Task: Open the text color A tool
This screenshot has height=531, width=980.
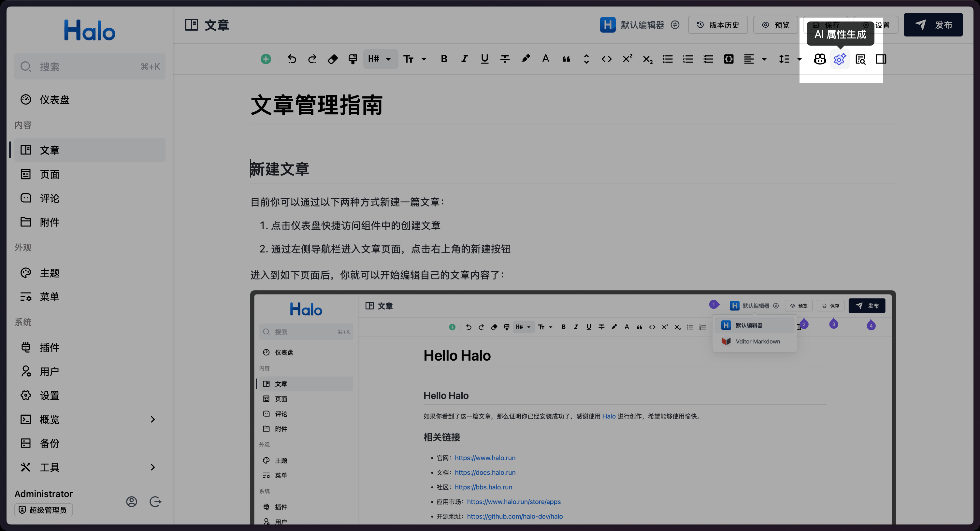Action: tap(545, 59)
